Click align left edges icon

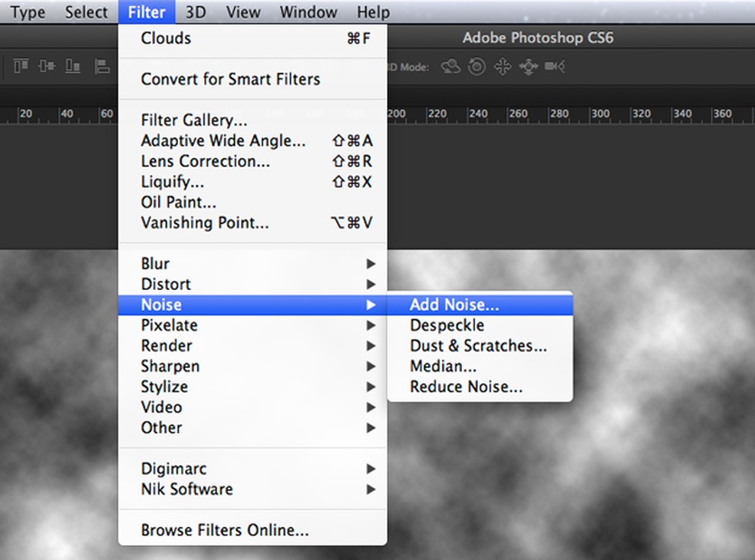click(101, 66)
